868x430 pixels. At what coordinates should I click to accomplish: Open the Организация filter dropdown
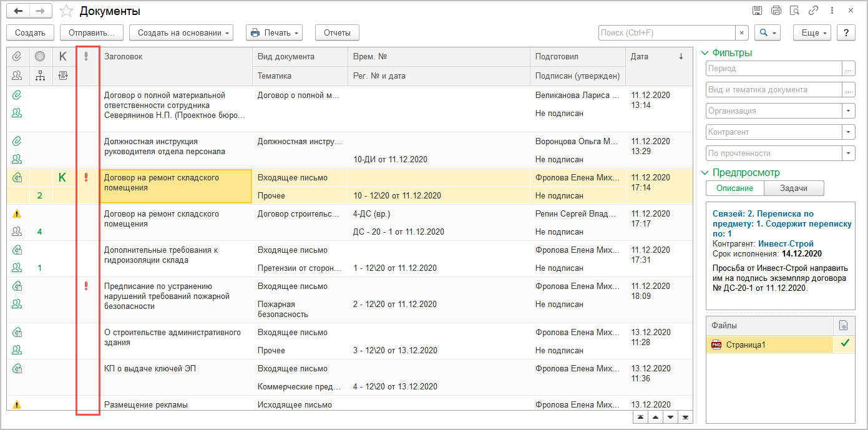849,111
